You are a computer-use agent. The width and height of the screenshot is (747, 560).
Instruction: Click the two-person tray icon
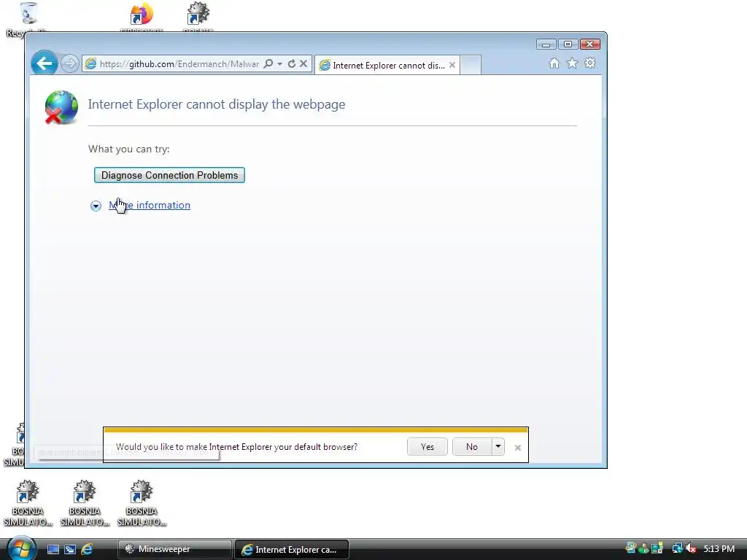coord(644,548)
